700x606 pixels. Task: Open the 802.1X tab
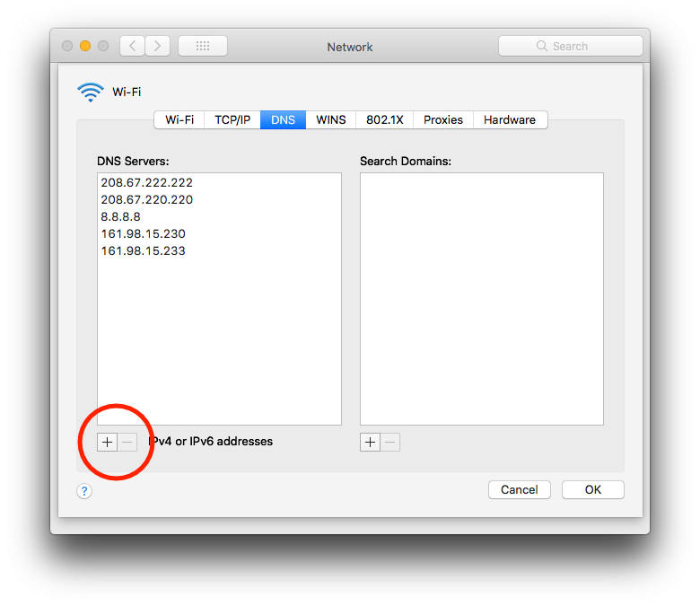point(384,119)
